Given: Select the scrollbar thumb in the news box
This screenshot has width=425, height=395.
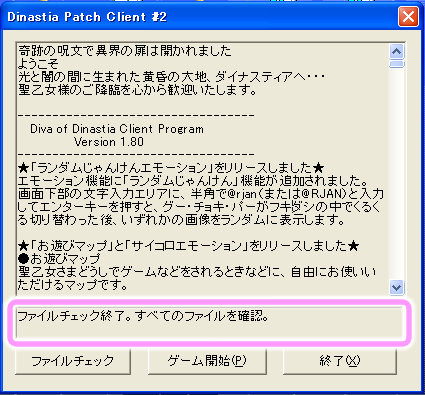Looking at the screenshot, I should click(396, 64).
